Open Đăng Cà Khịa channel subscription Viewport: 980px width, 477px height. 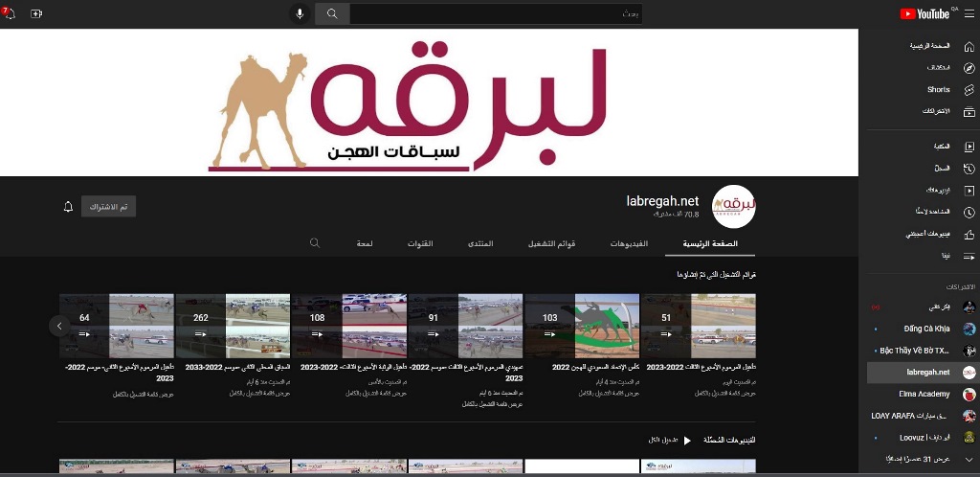pyautogui.click(x=924, y=329)
